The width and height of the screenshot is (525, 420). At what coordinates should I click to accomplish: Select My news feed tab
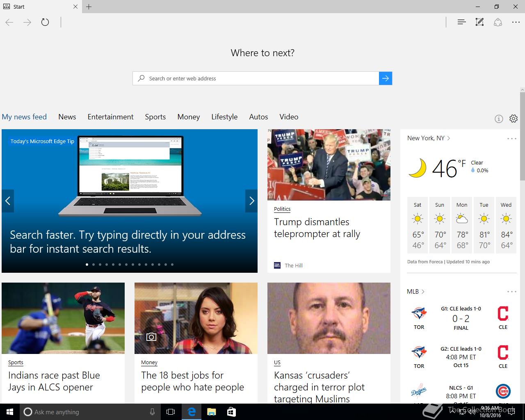[24, 117]
